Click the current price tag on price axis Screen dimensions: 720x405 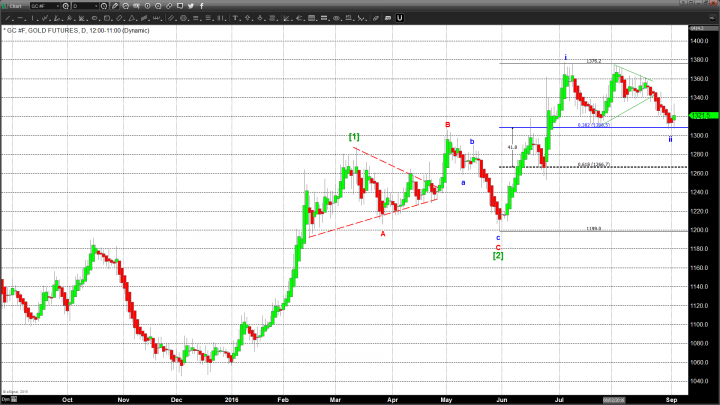point(703,116)
